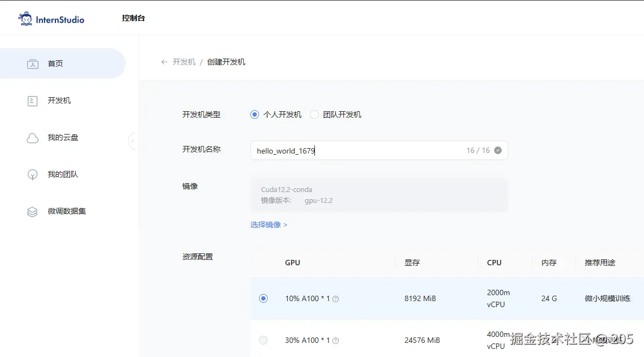Viewport: 644px width, 357px height.
Task: Click the 微小规模训练 cell
Action: (x=608, y=299)
